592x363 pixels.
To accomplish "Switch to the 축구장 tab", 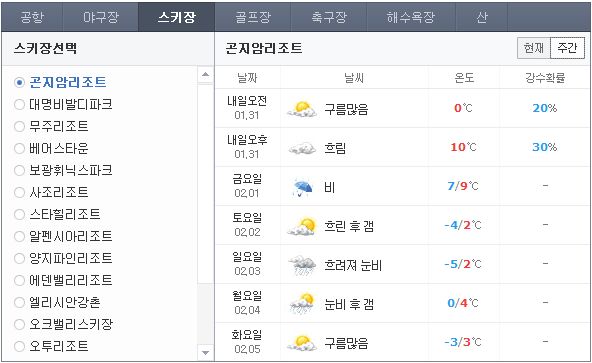I will 328,17.
